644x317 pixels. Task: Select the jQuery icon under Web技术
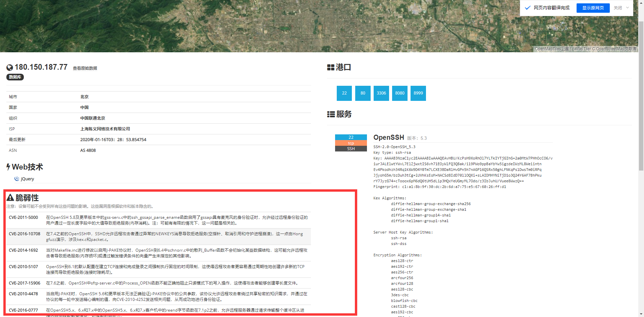(17, 179)
